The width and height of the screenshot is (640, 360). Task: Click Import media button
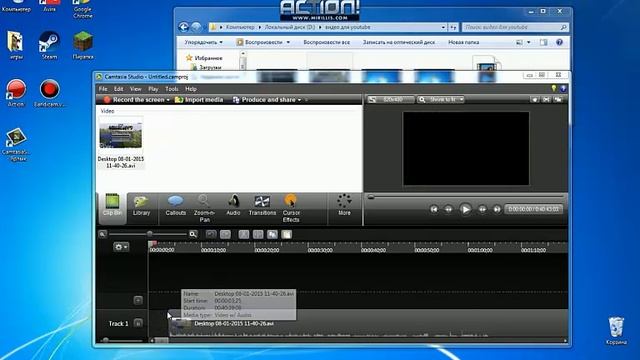pyautogui.click(x=199, y=100)
